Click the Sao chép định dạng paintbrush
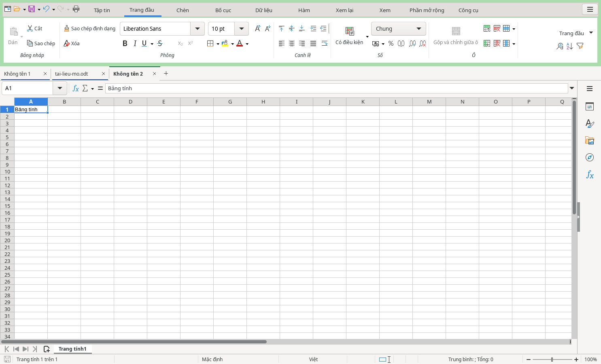Screen dimensions: 601x364 coord(67,28)
